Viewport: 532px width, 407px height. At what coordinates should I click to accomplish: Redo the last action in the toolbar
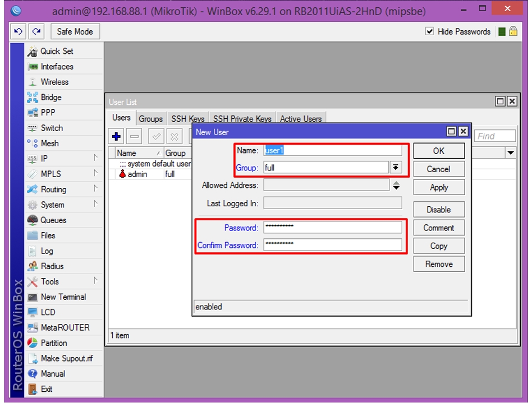coord(36,31)
